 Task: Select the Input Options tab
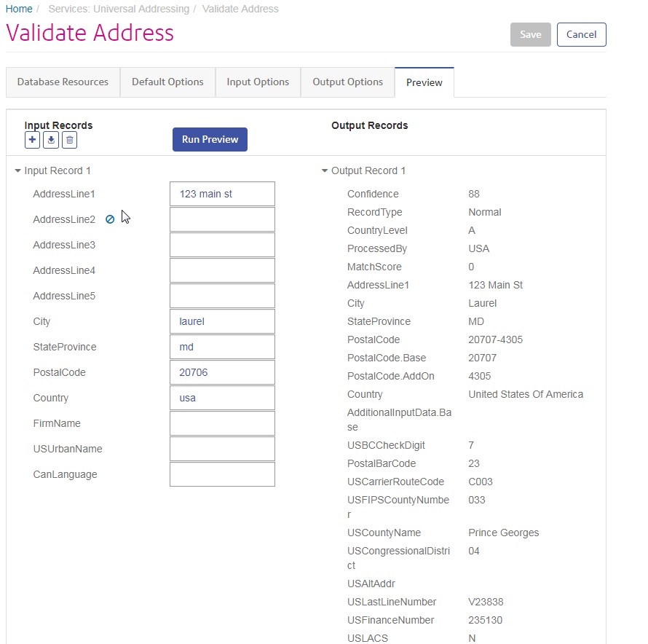point(258,82)
